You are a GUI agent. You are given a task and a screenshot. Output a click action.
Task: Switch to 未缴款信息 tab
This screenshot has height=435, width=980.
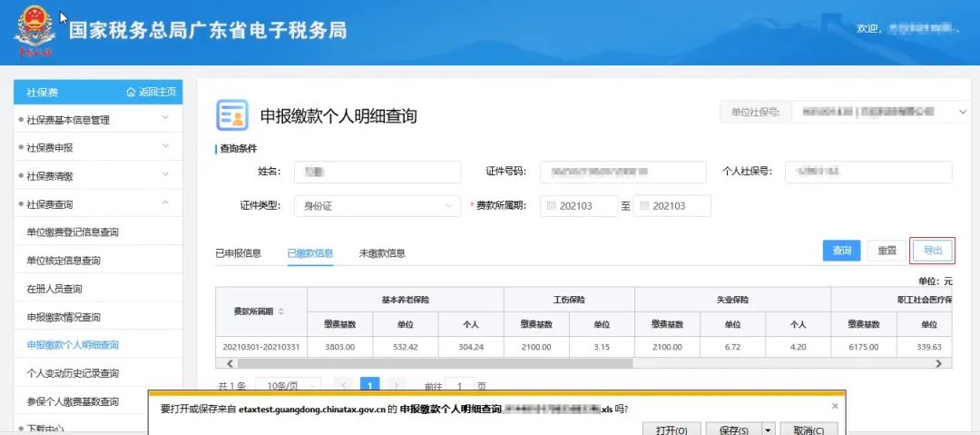(x=382, y=252)
